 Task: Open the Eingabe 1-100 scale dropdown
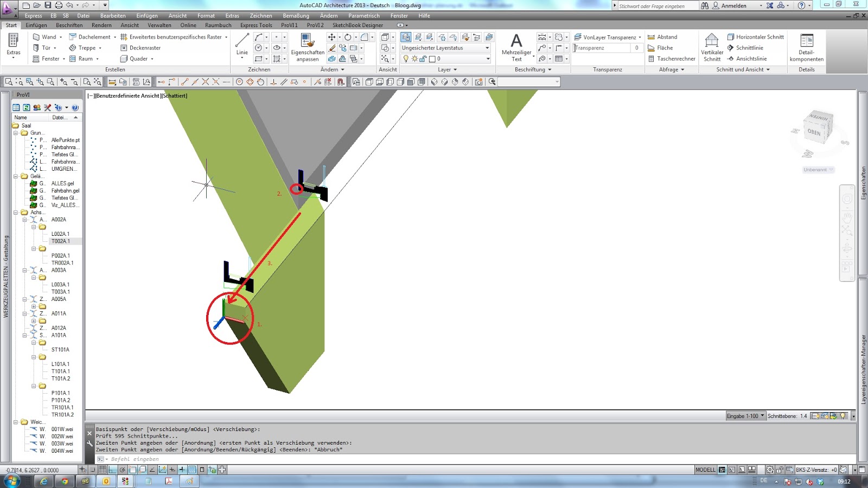(x=745, y=416)
